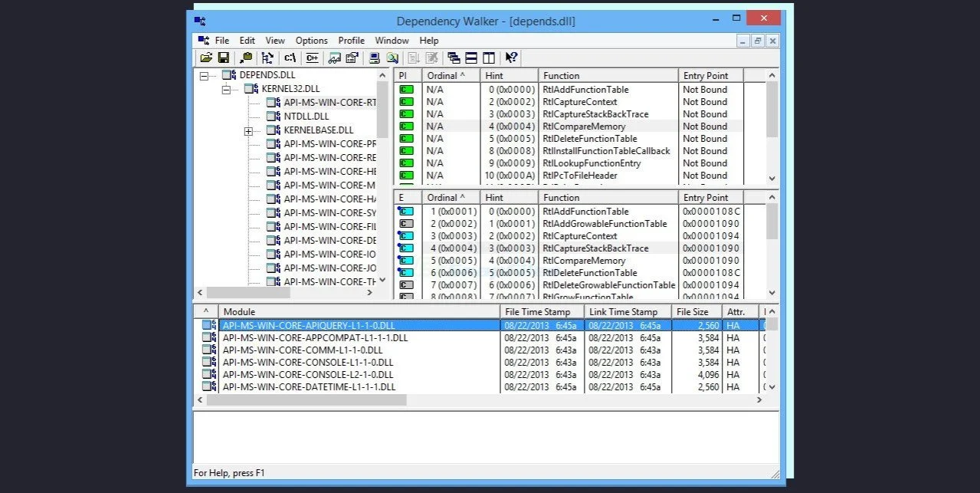Click module list horizontal scrollbar right arrow
Viewport: 980px width, 493px height.
click(760, 400)
